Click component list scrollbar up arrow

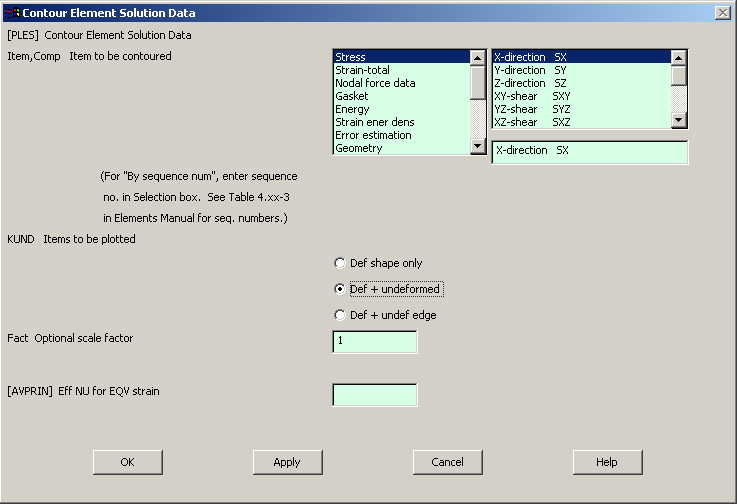coord(678,58)
